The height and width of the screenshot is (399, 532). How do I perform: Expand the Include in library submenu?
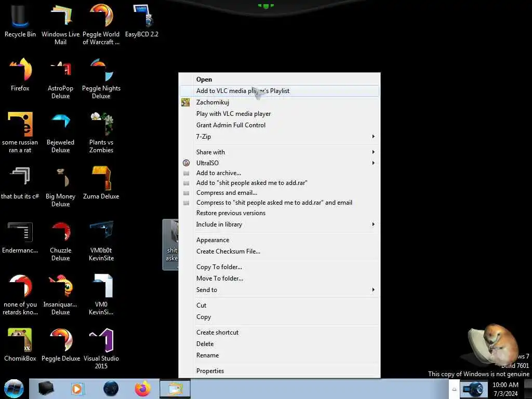(x=279, y=224)
